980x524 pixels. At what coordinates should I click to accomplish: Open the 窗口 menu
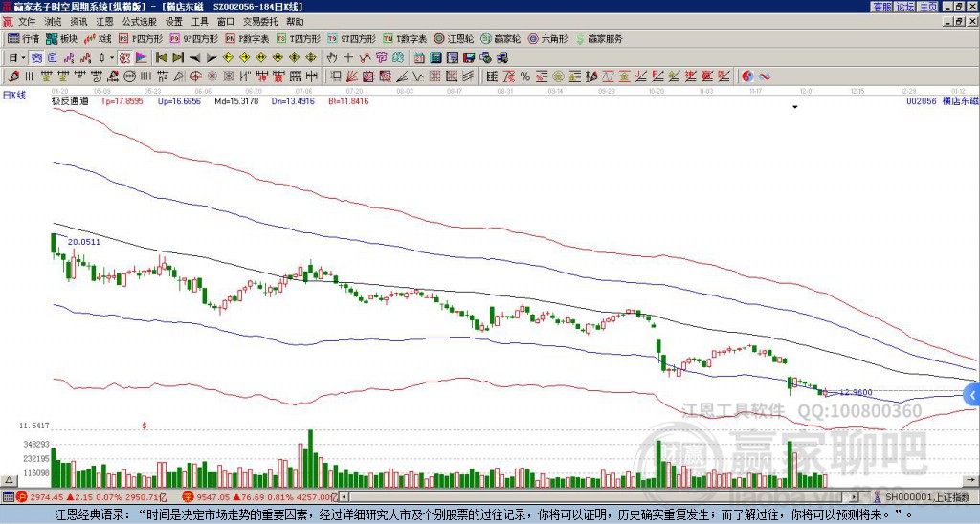click(226, 22)
